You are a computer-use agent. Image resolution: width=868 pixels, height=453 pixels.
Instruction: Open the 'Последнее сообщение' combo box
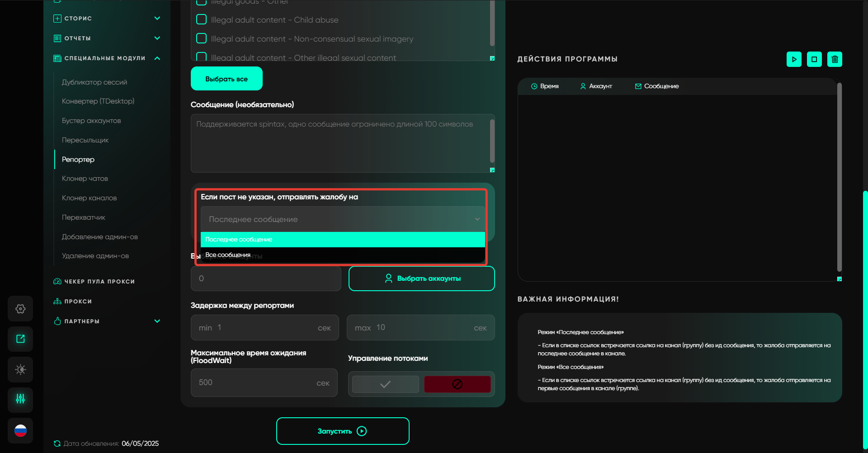(x=343, y=219)
